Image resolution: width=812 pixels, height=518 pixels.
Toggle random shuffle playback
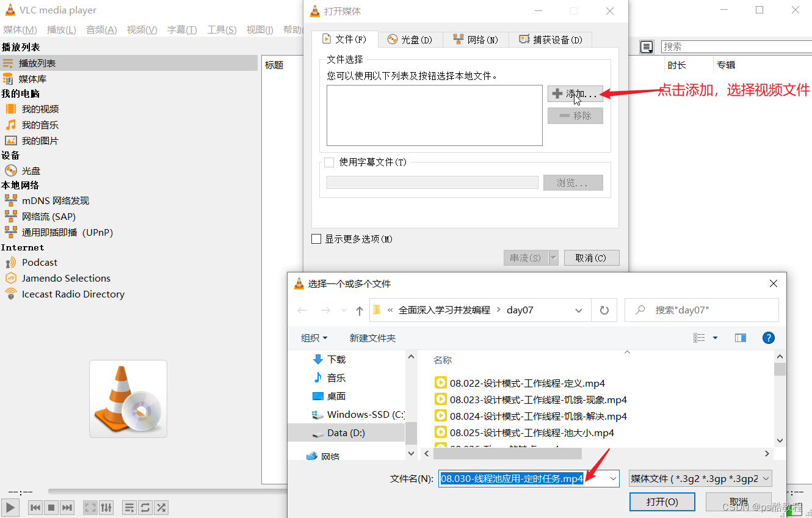[161, 508]
